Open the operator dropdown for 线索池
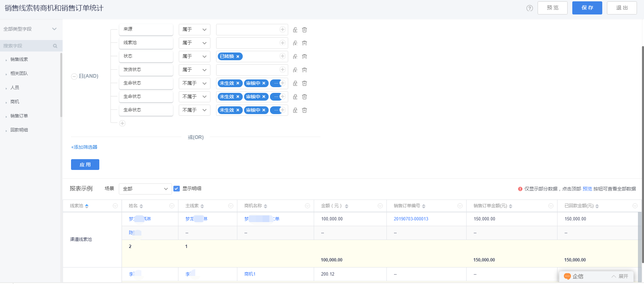The image size is (644, 284). pos(195,43)
